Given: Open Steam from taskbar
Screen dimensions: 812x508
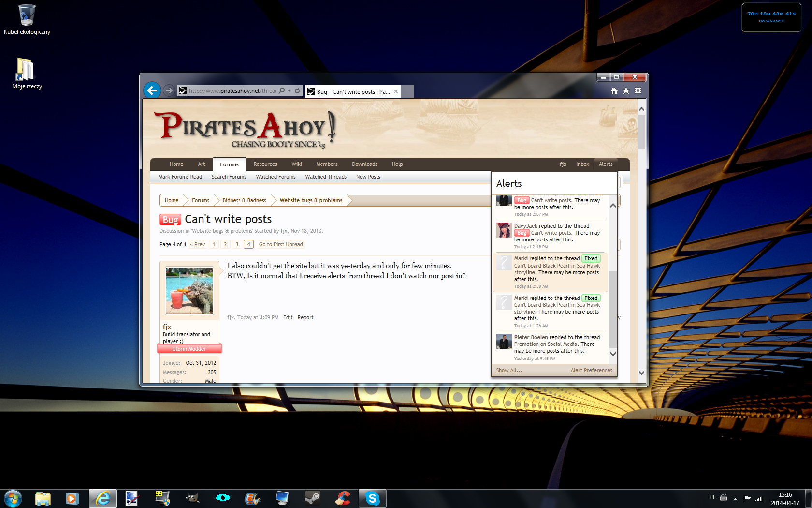Looking at the screenshot, I should pos(312,498).
